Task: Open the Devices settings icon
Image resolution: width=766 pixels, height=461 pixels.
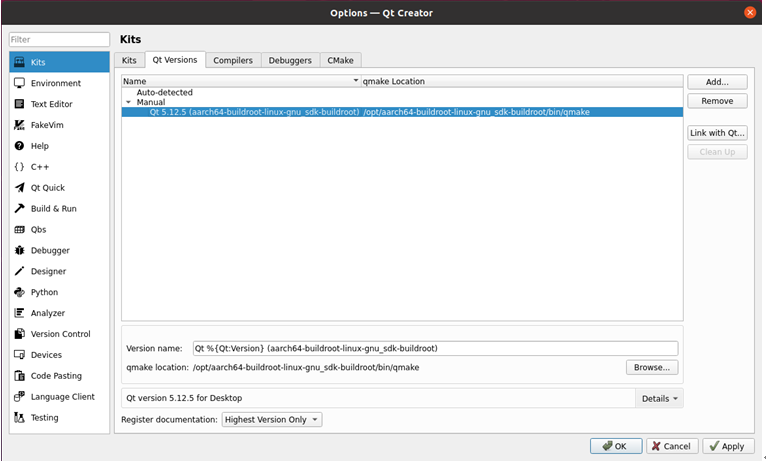Action: click(20, 355)
